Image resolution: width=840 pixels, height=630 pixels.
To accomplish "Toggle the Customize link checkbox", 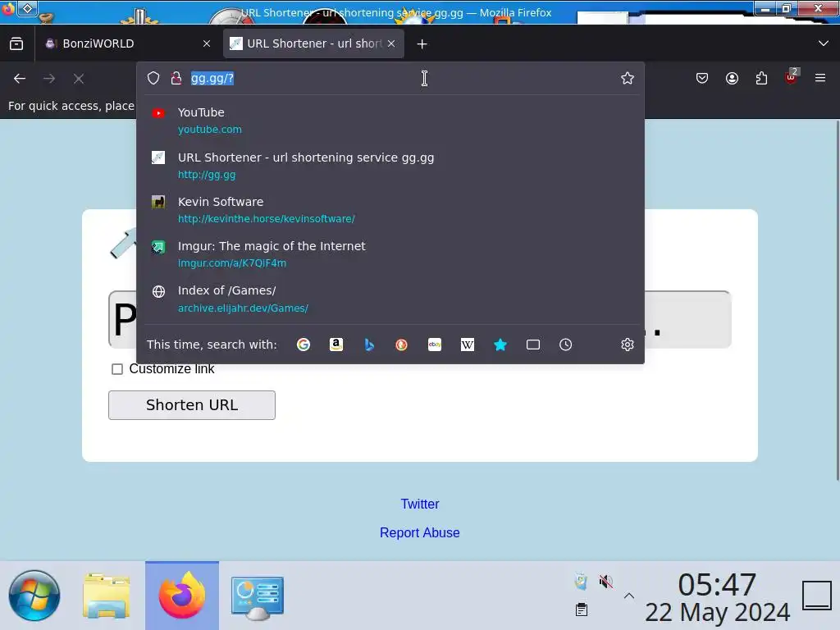I will pos(116,369).
